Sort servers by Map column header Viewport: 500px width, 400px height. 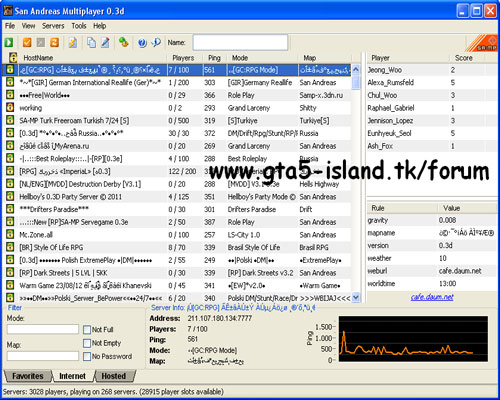pos(325,58)
